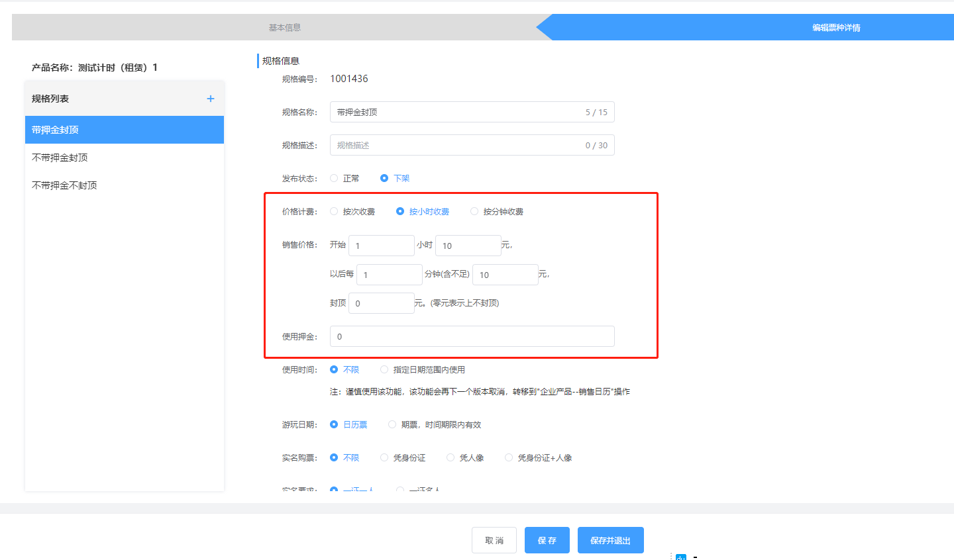The image size is (954, 560).
Task: Choose 不带押金不封顶 from the spec list
Action: [x=124, y=185]
